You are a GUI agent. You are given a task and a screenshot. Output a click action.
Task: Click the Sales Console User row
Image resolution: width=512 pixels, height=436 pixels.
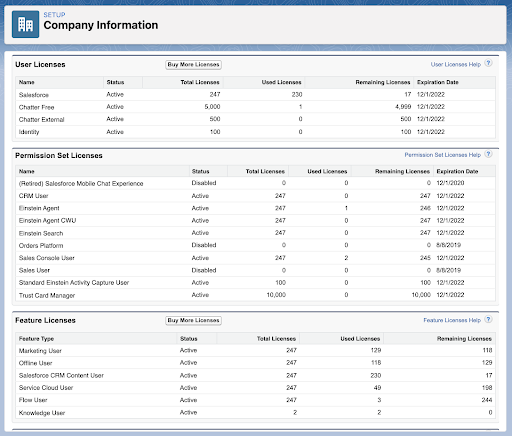255,258
